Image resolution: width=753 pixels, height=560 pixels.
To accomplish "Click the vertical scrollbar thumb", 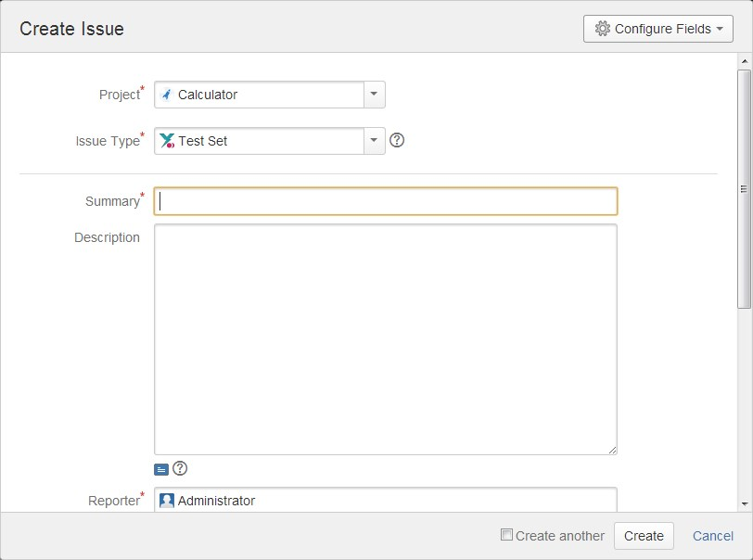I will 744,189.
